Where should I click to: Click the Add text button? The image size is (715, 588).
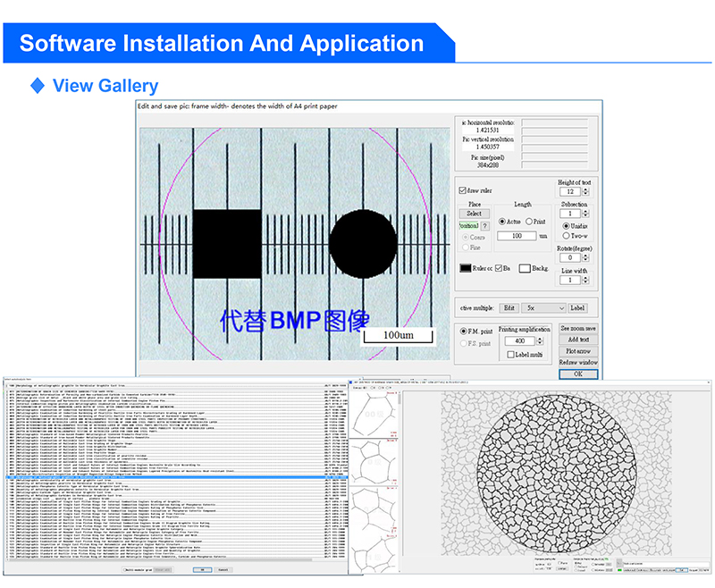pyautogui.click(x=578, y=340)
